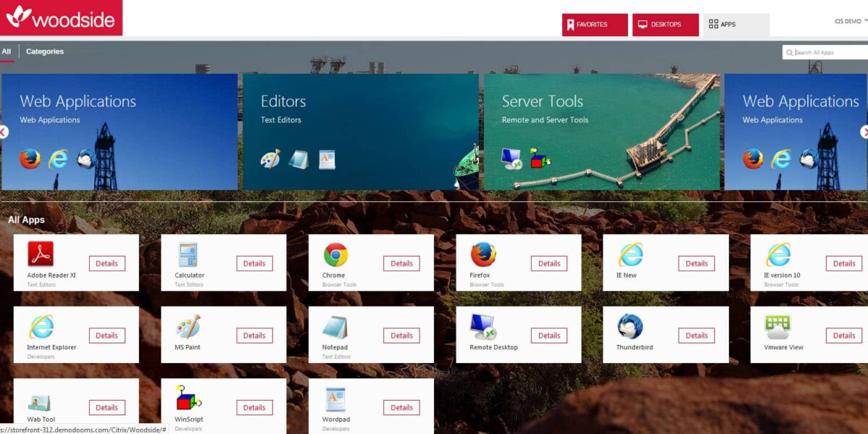Image resolution: width=868 pixels, height=434 pixels.
Task: Switch to the Categories view
Action: 45,51
